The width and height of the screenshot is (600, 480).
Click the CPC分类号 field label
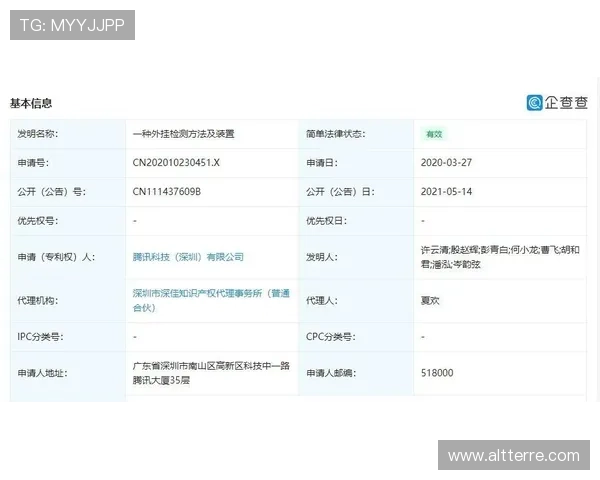[330, 337]
